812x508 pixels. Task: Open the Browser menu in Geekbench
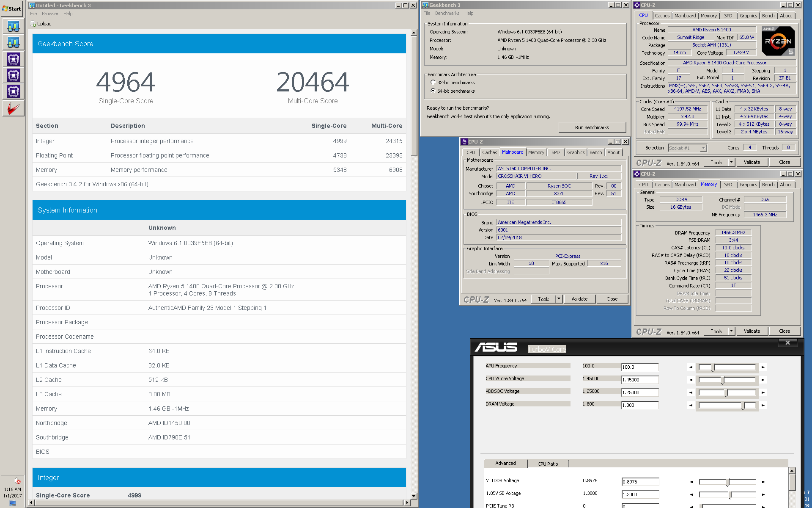(50, 14)
